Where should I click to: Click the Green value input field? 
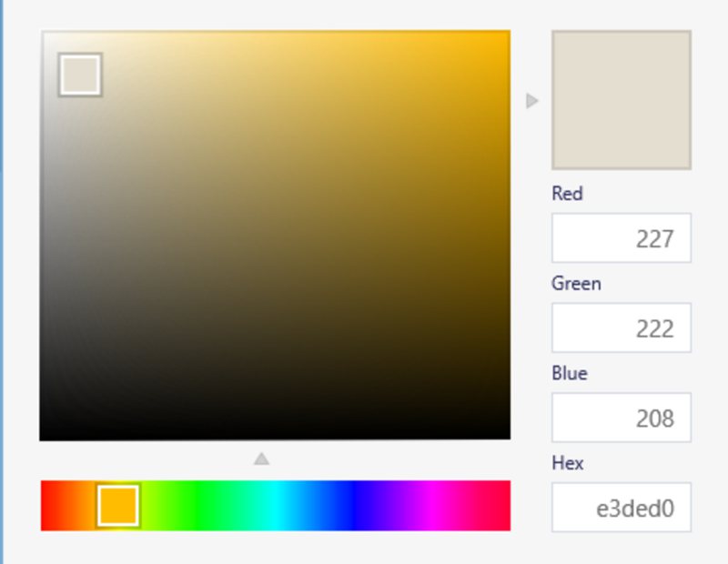point(622,327)
